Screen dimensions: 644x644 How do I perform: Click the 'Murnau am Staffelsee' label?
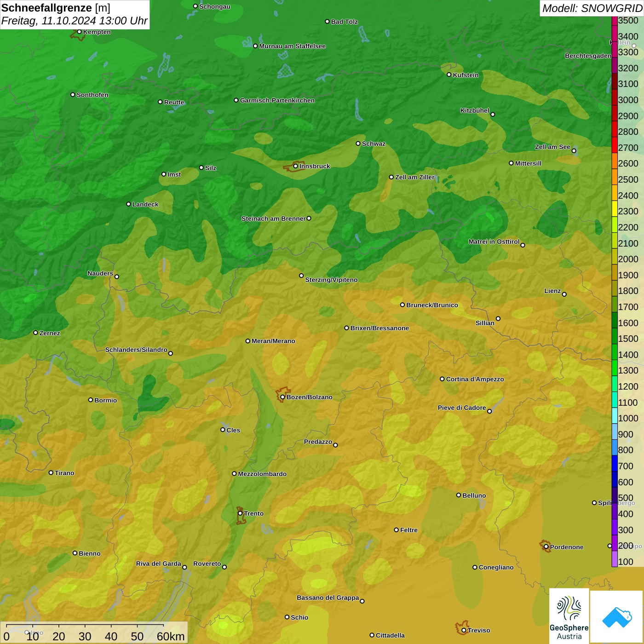[293, 46]
